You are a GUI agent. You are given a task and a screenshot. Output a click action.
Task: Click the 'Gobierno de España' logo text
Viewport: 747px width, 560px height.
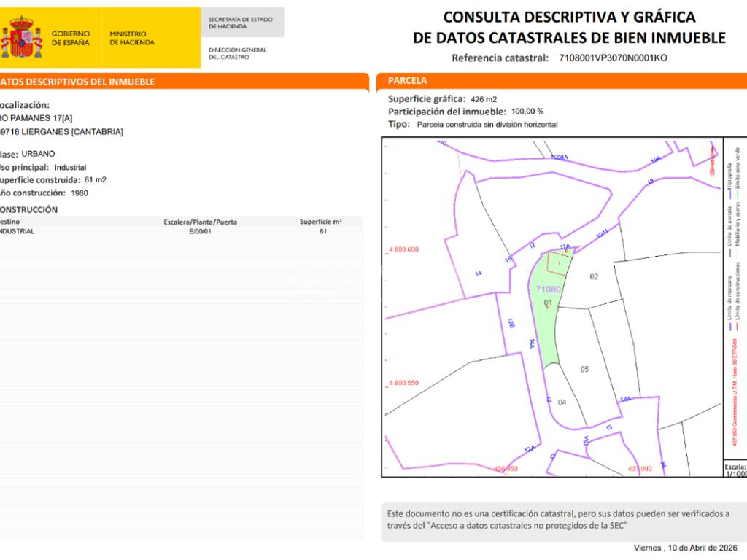70,38
